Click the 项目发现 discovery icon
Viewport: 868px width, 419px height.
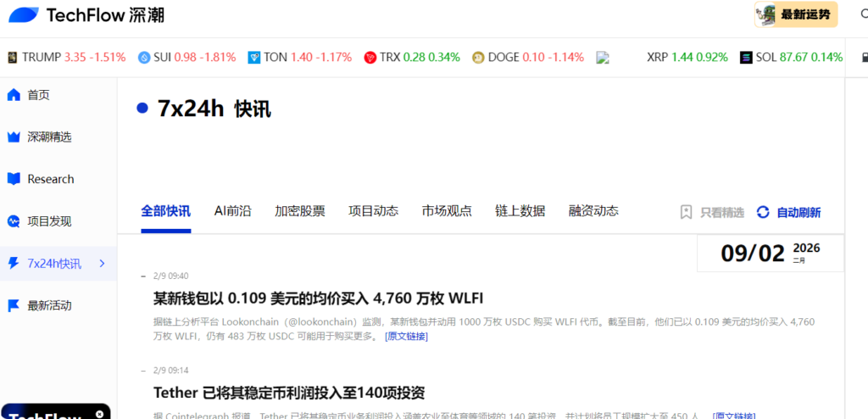coord(14,221)
